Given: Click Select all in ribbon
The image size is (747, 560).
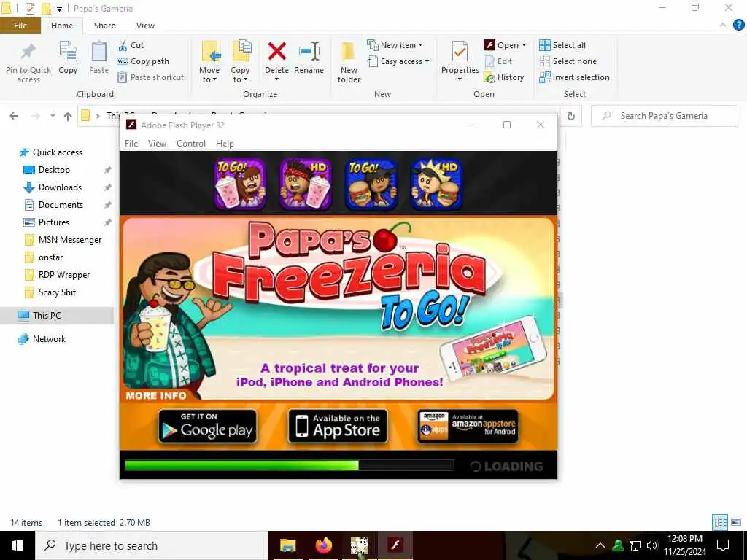Looking at the screenshot, I should point(562,45).
